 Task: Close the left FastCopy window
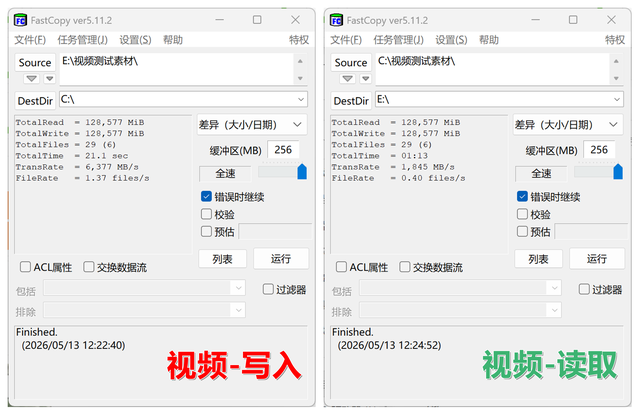(296, 20)
